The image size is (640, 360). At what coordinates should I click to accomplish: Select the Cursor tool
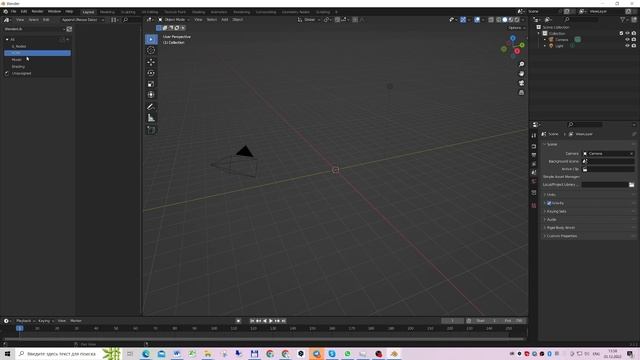coord(151,50)
